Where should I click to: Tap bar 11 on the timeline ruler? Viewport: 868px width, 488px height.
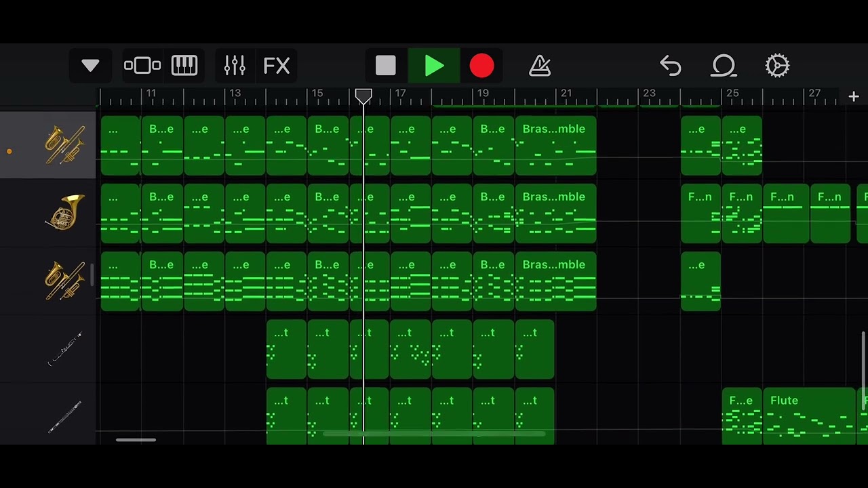[151, 93]
